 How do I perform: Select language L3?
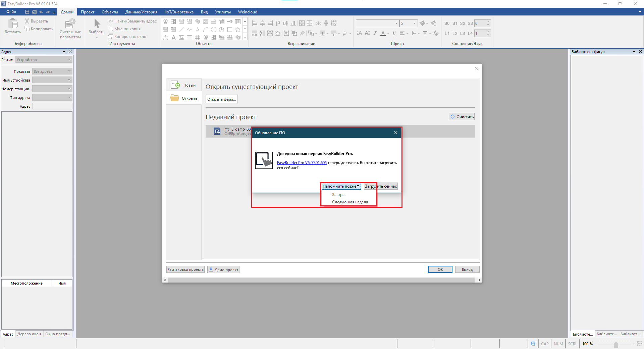[x=463, y=33]
